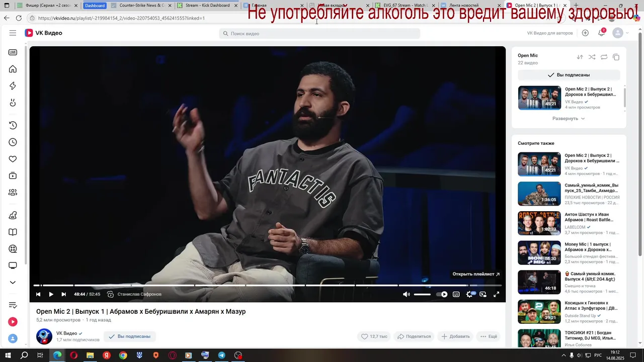644x362 pixels.
Task: Switch to the Dashboard browser tab
Action: [x=95, y=6]
